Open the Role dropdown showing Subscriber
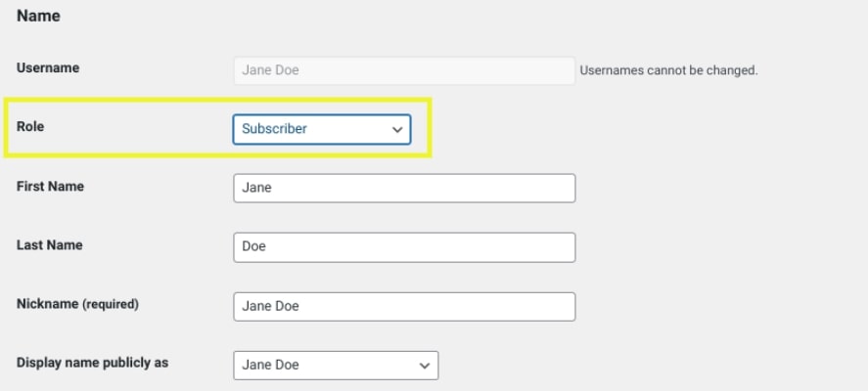The height and width of the screenshot is (391, 868). pos(321,129)
